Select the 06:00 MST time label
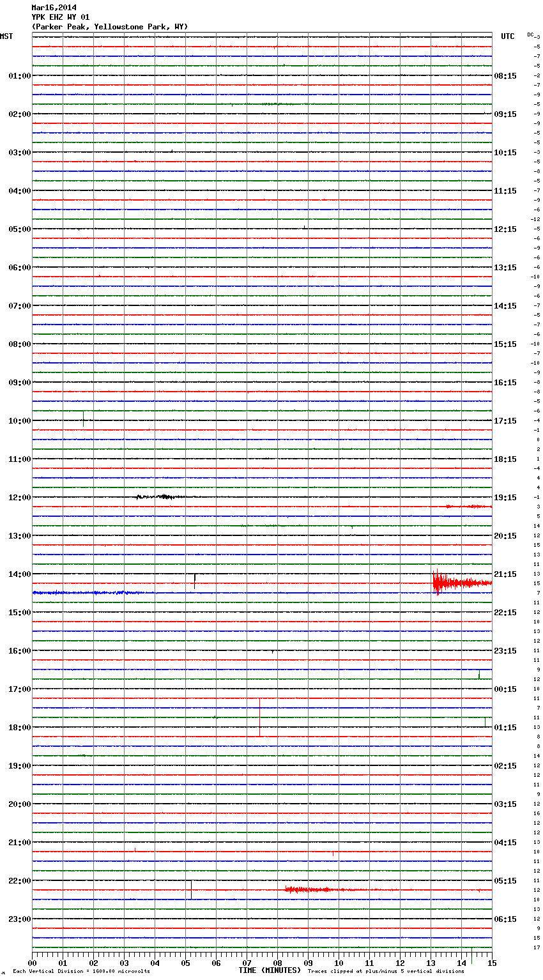The height and width of the screenshot is (980, 543). 19,268
